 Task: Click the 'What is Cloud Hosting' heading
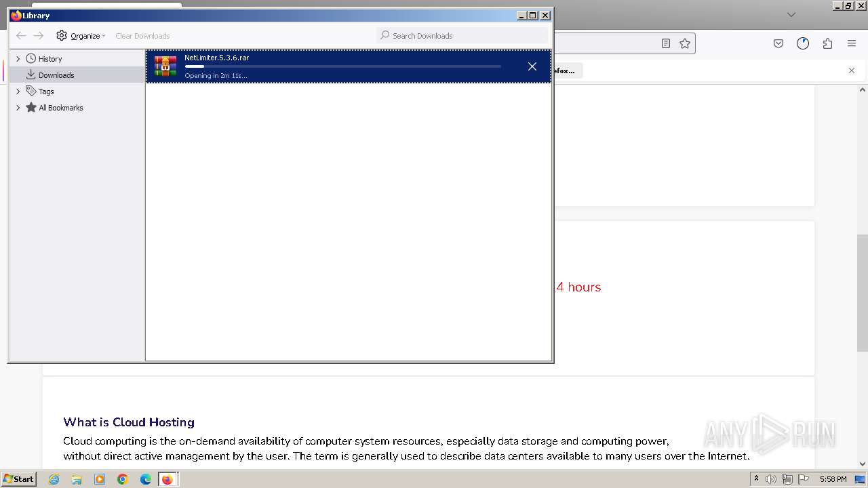pos(129,422)
